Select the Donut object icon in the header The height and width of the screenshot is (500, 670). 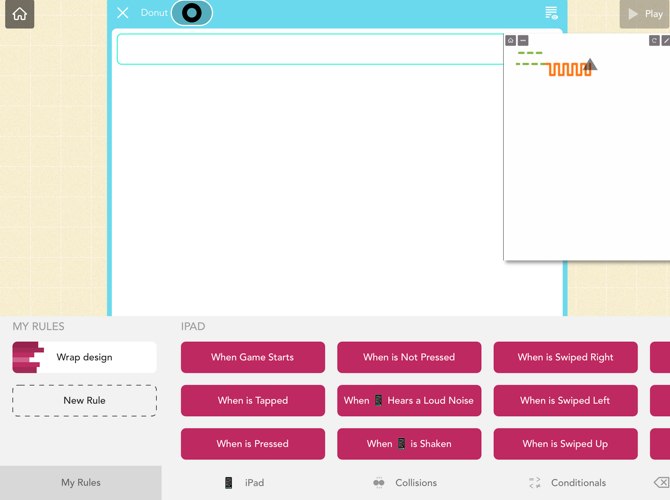(x=192, y=13)
